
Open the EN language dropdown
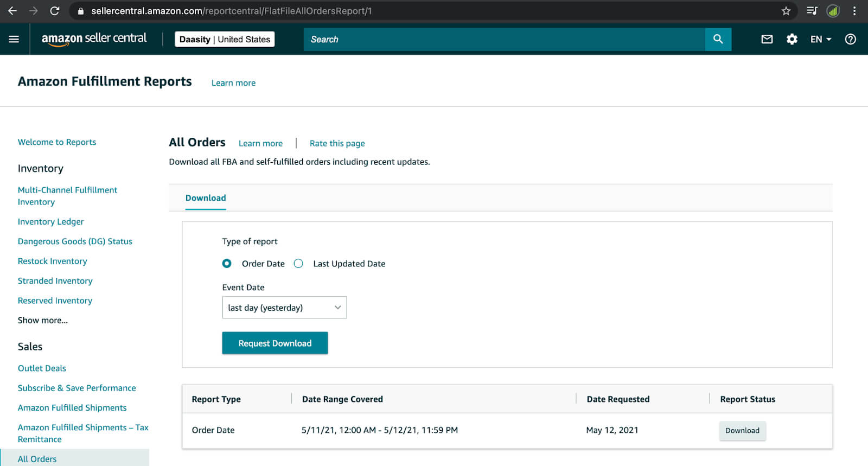(x=820, y=39)
